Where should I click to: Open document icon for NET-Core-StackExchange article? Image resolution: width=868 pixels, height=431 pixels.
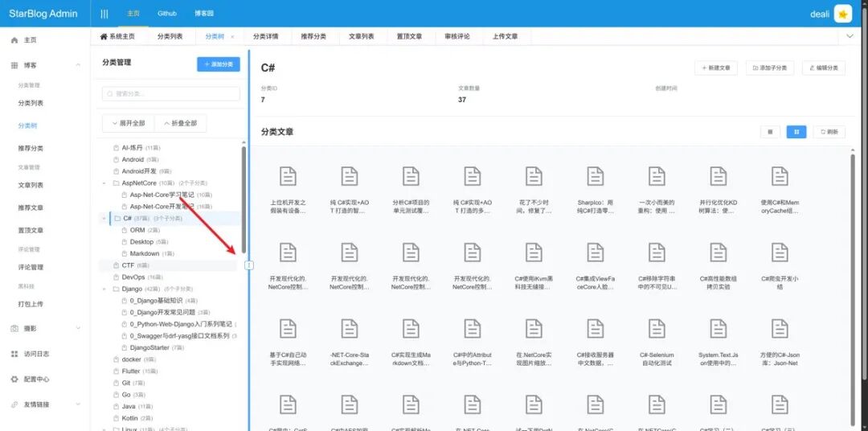pos(350,329)
